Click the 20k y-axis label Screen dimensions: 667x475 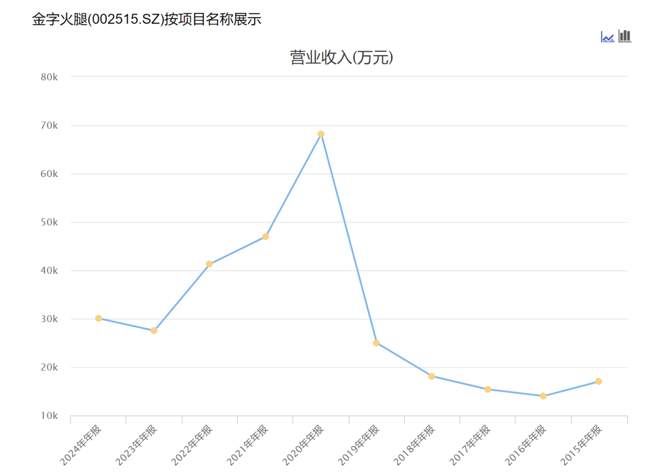pyautogui.click(x=49, y=367)
